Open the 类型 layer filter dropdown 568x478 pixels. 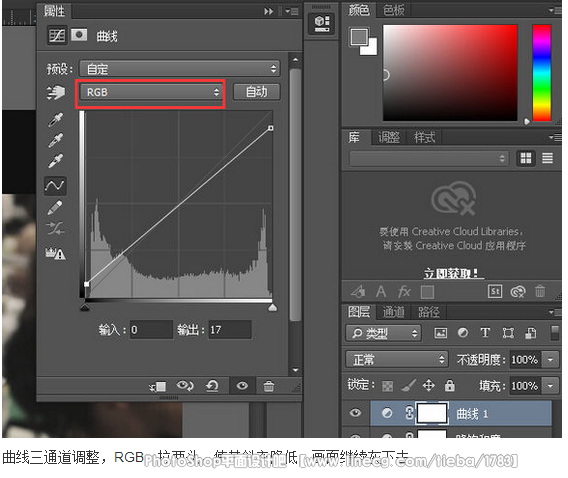click(384, 333)
